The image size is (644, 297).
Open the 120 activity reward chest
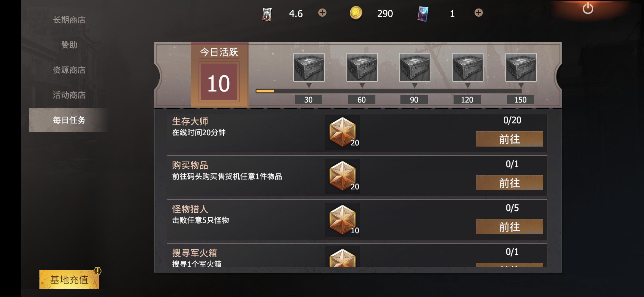coord(468,67)
